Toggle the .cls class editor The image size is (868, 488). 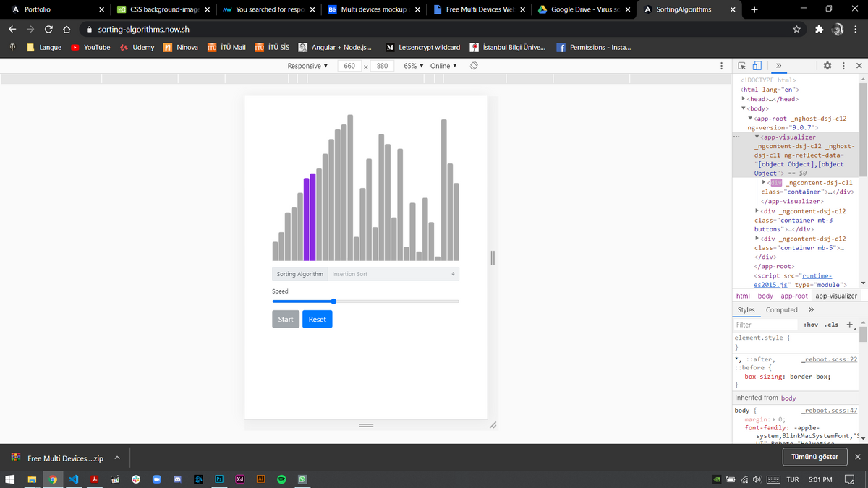833,325
